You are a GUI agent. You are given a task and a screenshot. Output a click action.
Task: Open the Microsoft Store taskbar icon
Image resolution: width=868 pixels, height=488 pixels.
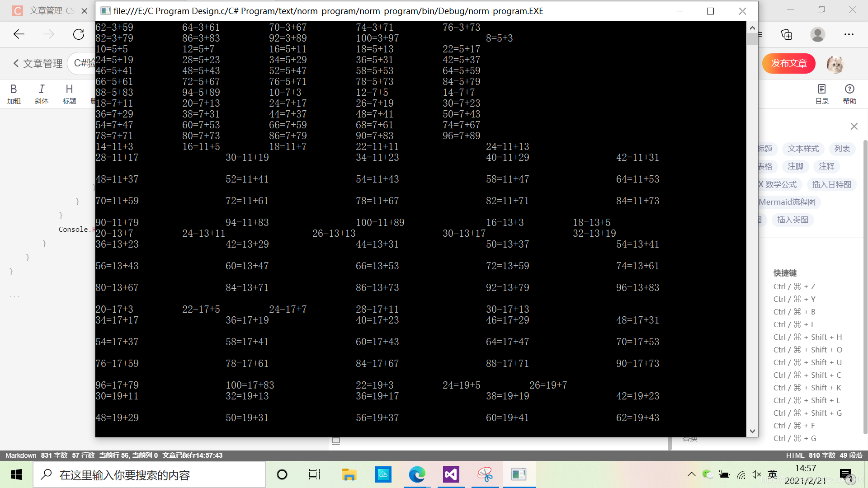tap(383, 474)
